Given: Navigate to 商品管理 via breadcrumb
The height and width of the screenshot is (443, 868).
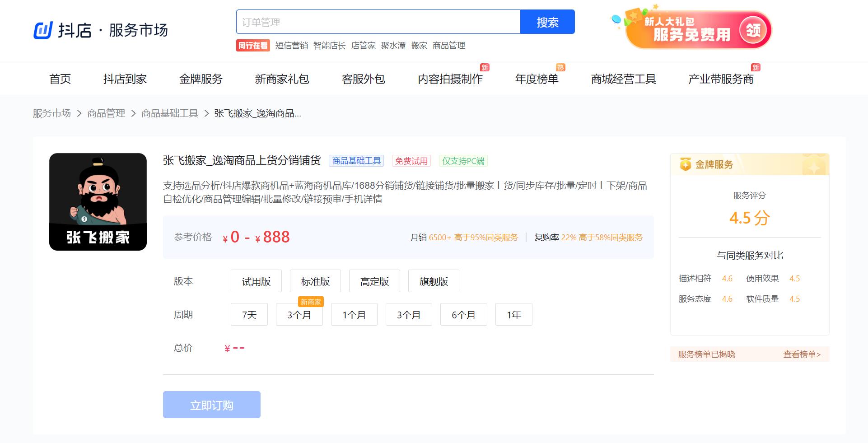Looking at the screenshot, I should pos(105,113).
